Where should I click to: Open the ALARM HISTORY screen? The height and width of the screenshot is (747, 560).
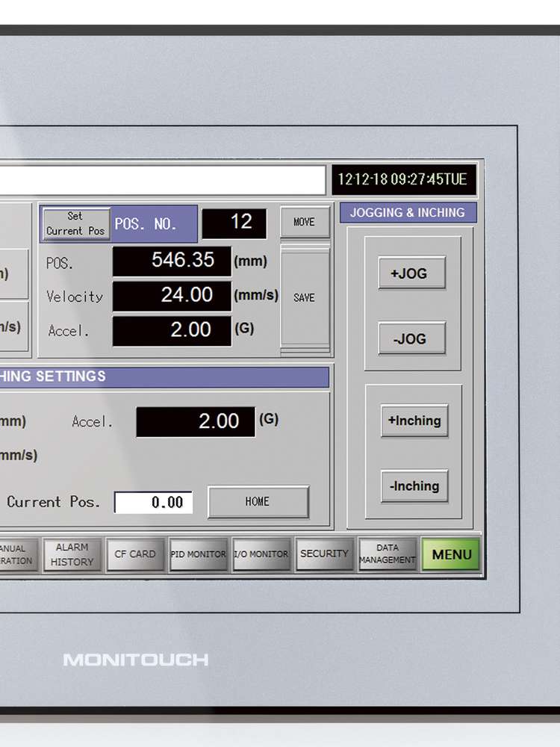(72, 555)
